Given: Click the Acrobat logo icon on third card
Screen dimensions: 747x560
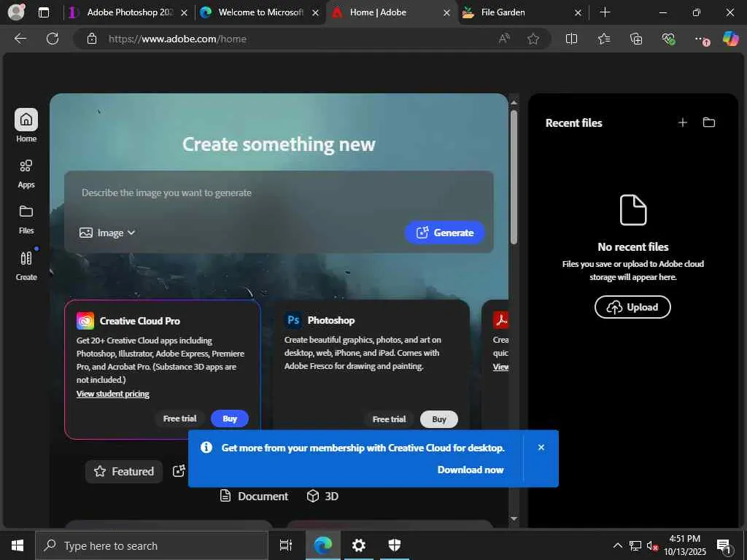Looking at the screenshot, I should click(500, 320).
